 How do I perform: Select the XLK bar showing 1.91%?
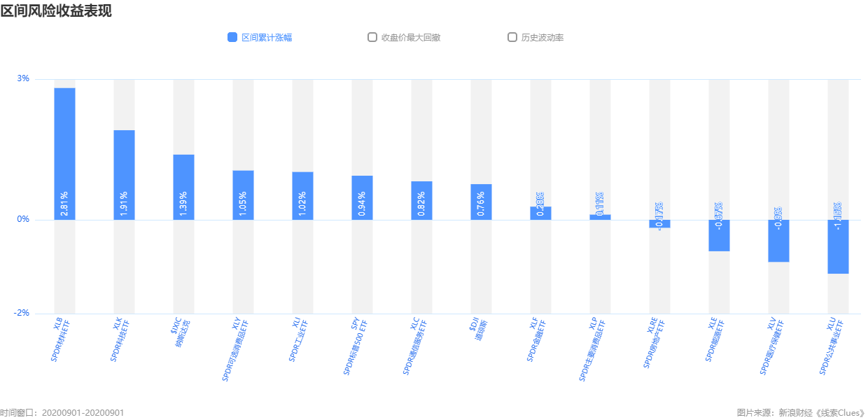coord(124,175)
